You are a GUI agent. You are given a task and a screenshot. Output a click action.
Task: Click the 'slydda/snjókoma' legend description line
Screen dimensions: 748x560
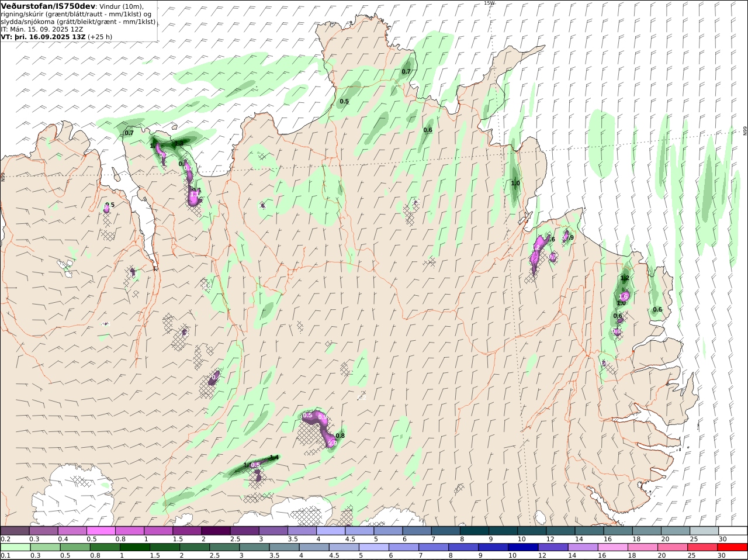(x=78, y=21)
